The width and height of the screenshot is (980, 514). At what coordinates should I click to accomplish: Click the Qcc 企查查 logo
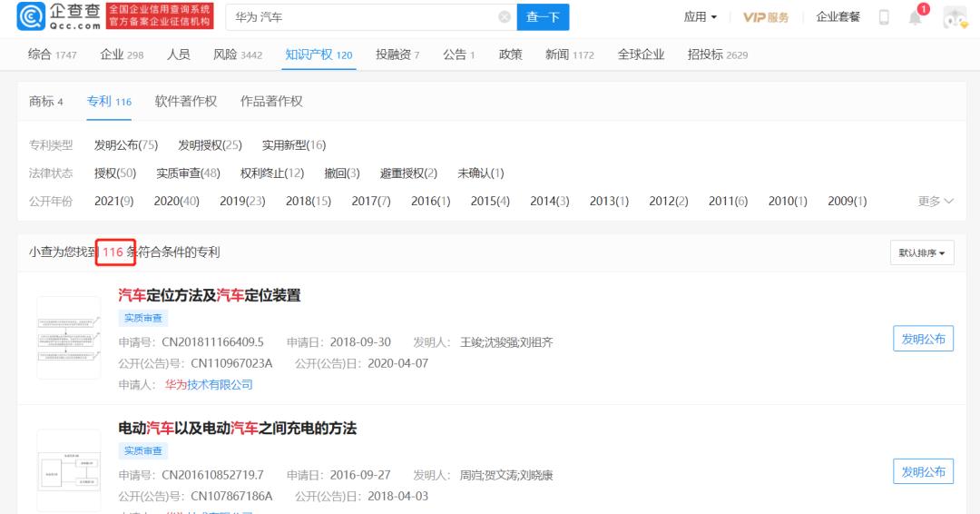coord(59,16)
